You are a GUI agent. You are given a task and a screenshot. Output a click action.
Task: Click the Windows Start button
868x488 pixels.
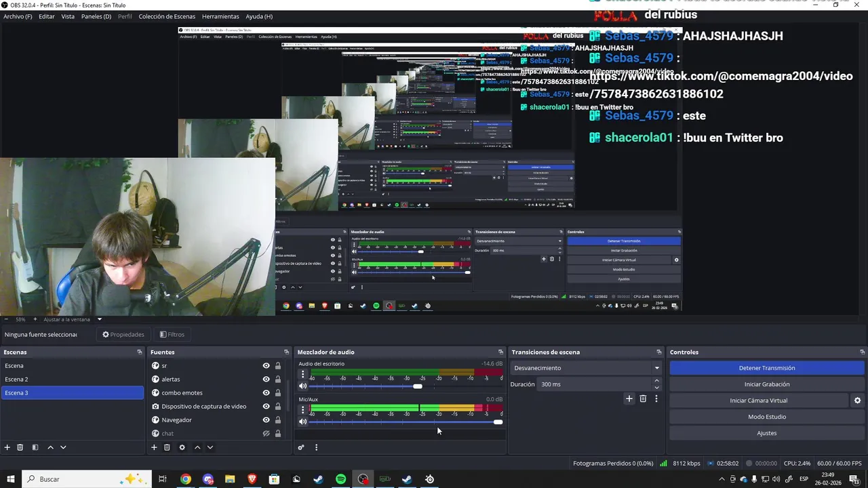coord(11,479)
